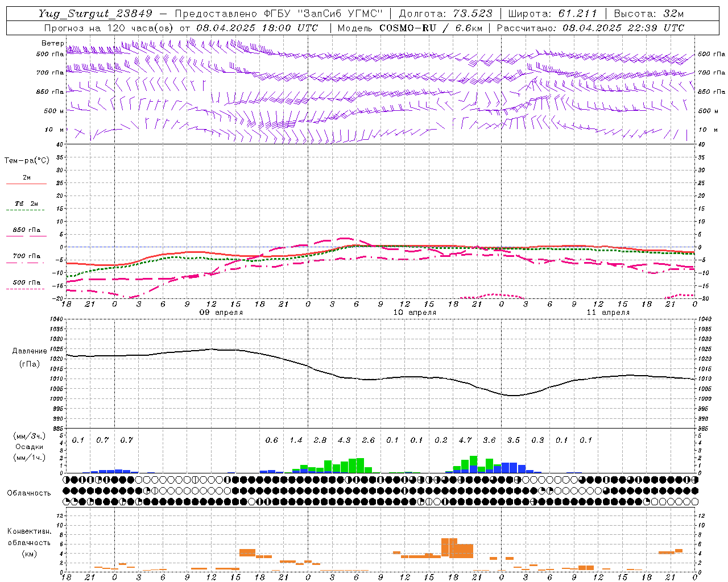Viewport: 728px width, 582px height.
Task: Select the Высота: 32м header text
Action: click(648, 14)
